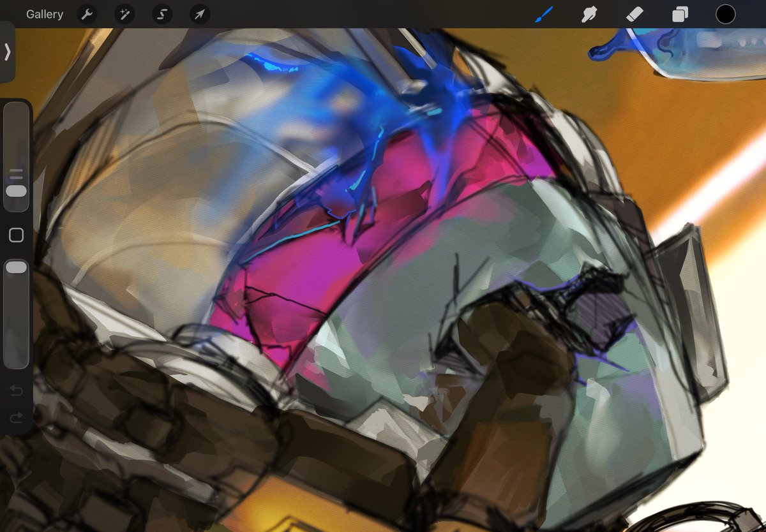
Task: Redo stroke with sidebar arrow
Action: pyautogui.click(x=17, y=418)
